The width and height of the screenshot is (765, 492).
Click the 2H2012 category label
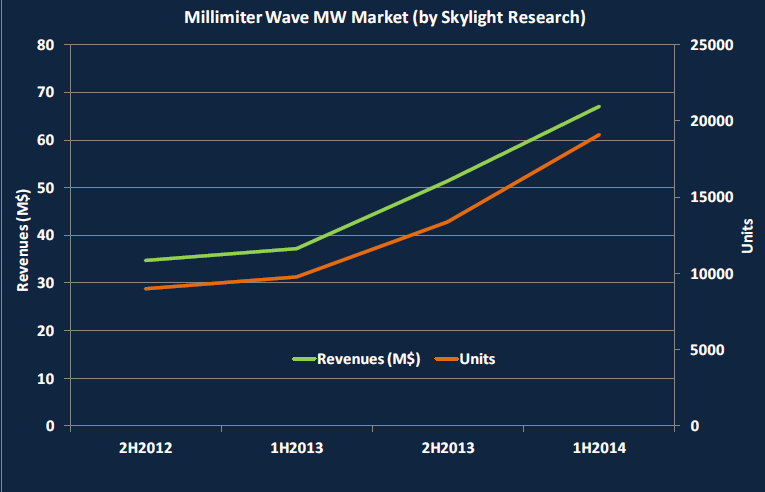point(145,448)
